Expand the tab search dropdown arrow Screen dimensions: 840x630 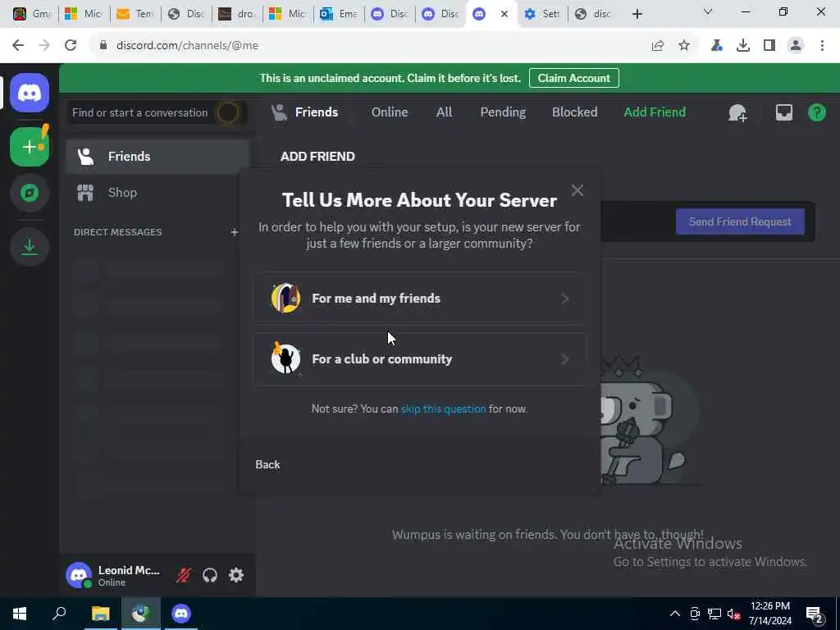point(708,11)
